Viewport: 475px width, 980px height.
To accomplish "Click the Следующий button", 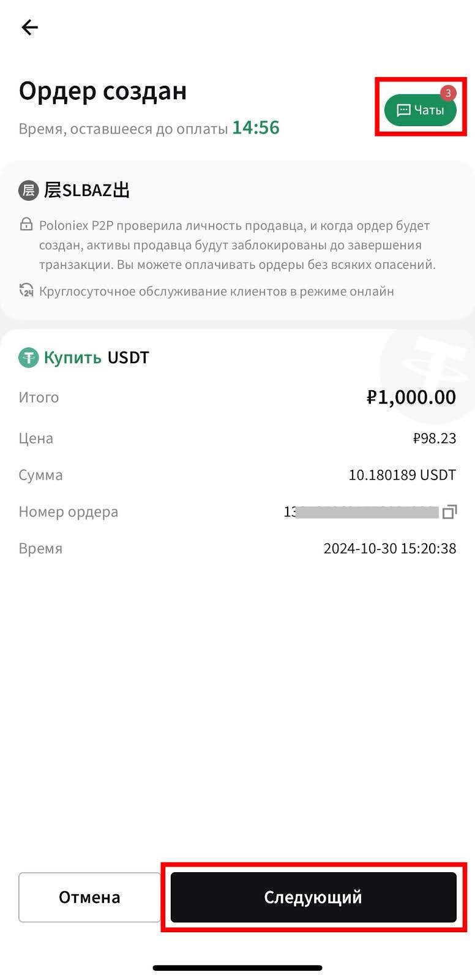I will tap(313, 897).
